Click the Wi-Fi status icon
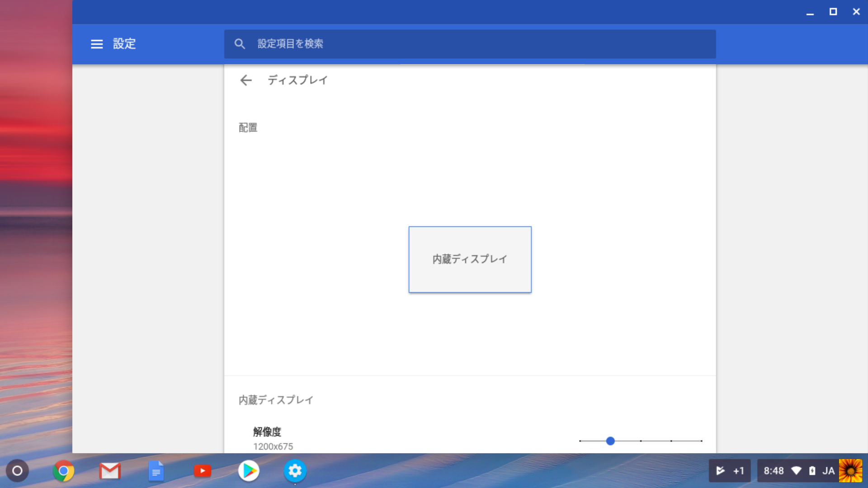868x488 pixels. pyautogui.click(x=796, y=470)
